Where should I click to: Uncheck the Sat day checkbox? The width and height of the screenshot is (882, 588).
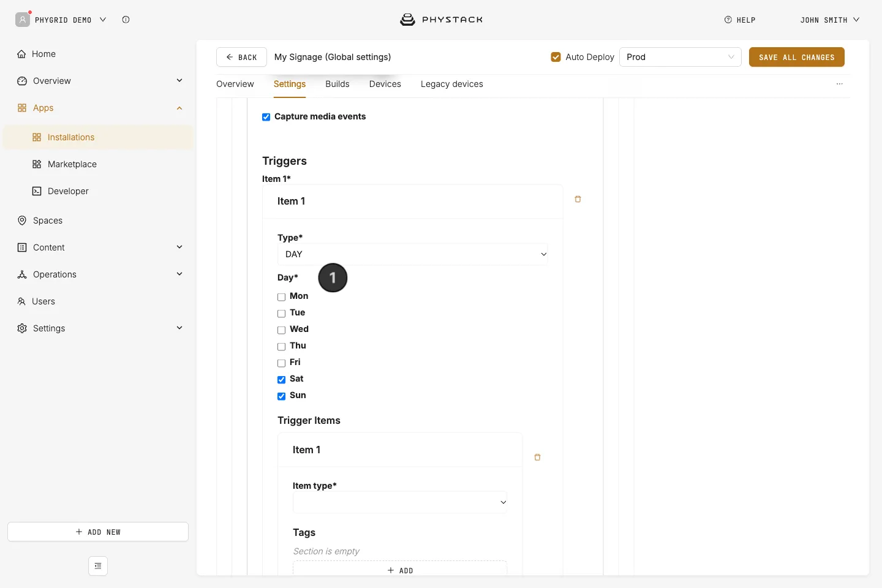281,380
